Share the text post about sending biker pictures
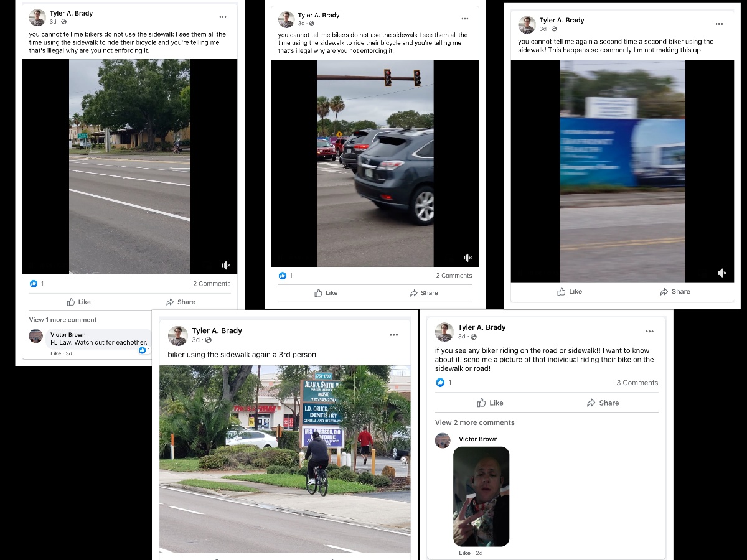The width and height of the screenshot is (747, 560). (603, 403)
